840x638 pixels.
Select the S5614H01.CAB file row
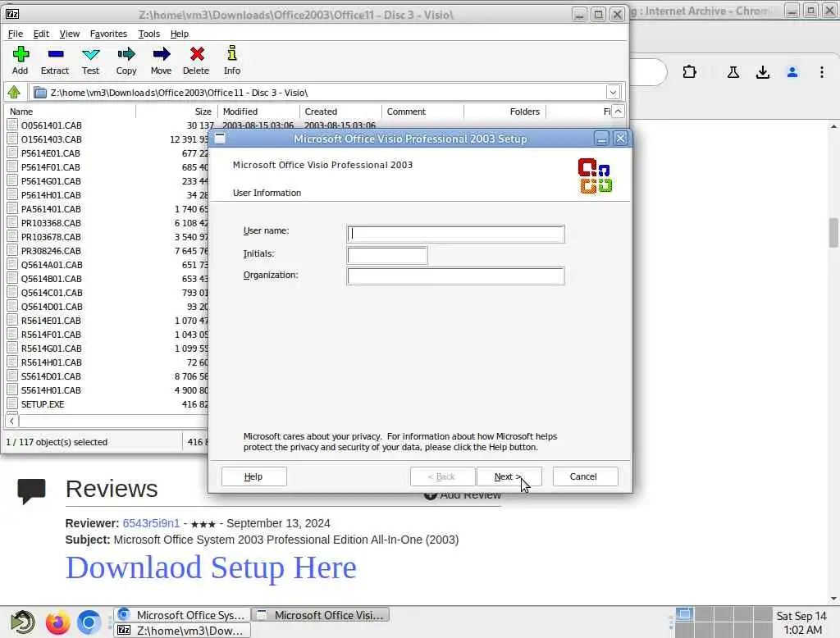coord(107,390)
